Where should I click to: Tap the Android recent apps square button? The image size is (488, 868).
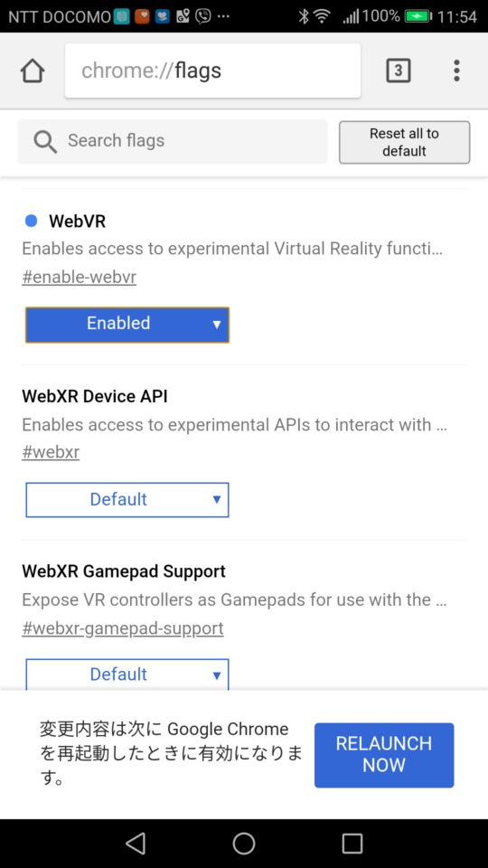tap(352, 843)
